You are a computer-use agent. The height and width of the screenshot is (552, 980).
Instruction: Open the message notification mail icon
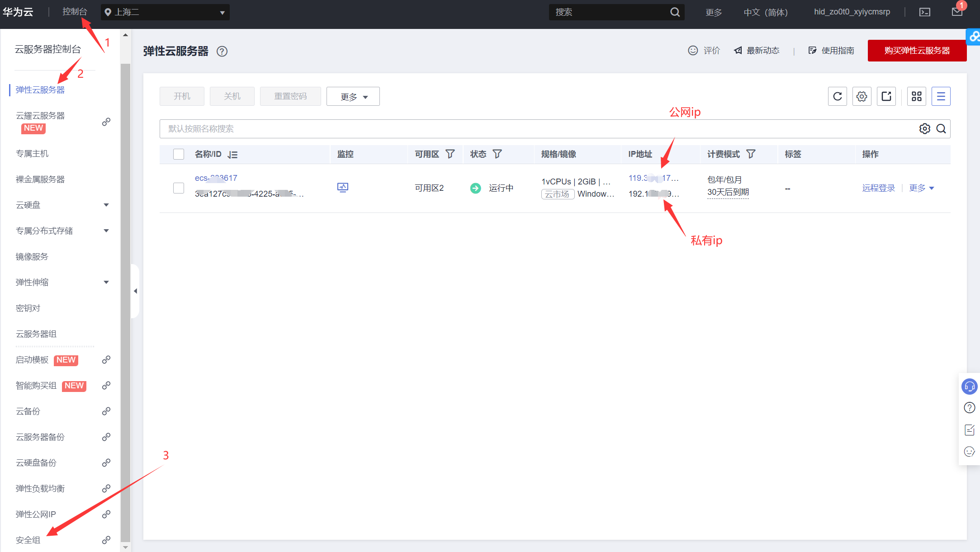click(x=957, y=12)
